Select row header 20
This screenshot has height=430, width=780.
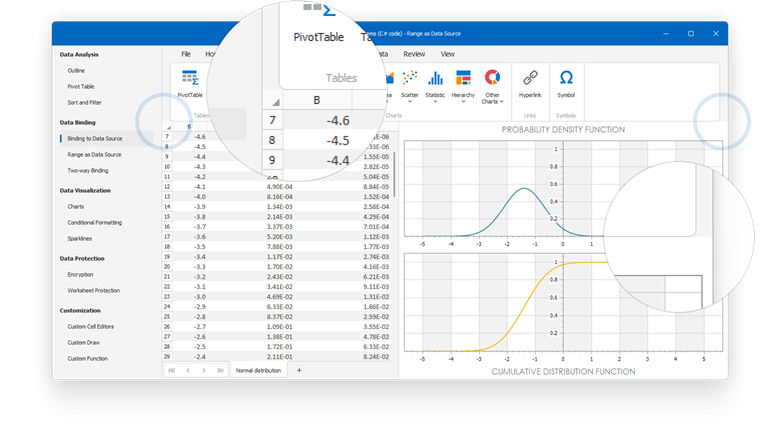pos(167,267)
